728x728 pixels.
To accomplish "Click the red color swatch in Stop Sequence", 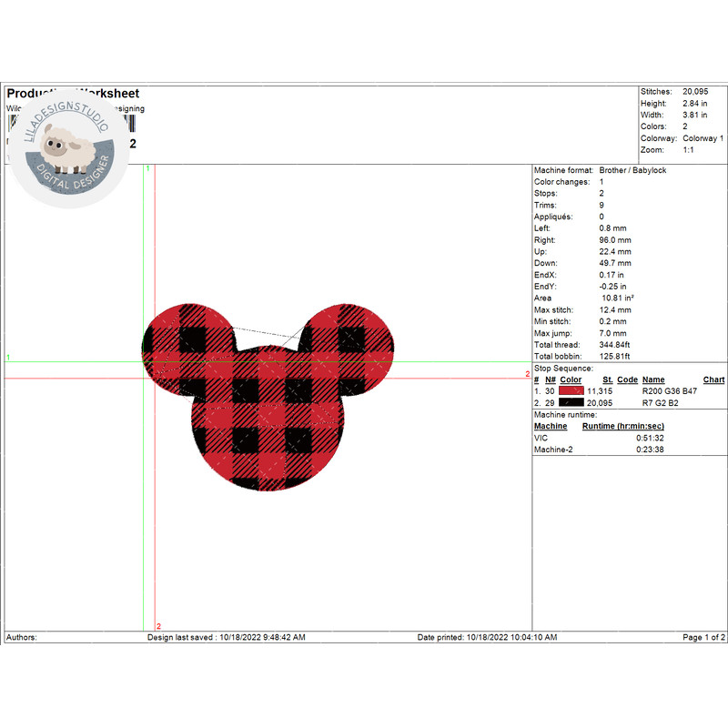I will [571, 390].
